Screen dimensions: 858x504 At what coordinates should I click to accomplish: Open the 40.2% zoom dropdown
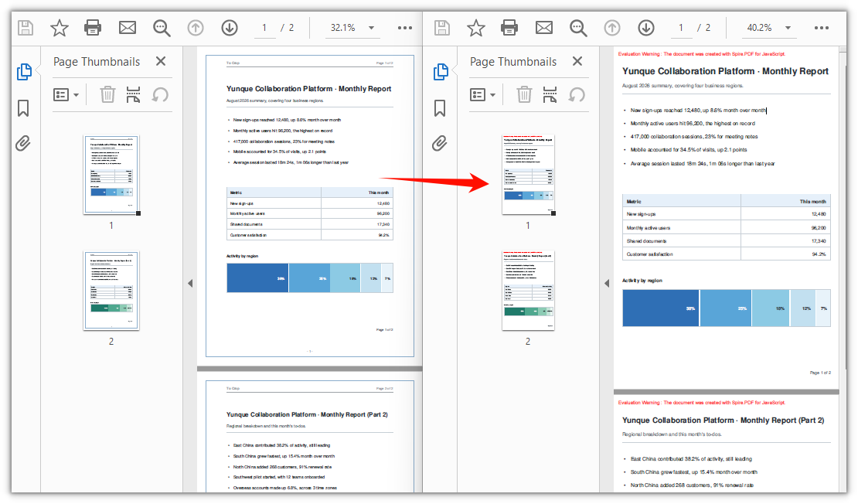coord(769,27)
